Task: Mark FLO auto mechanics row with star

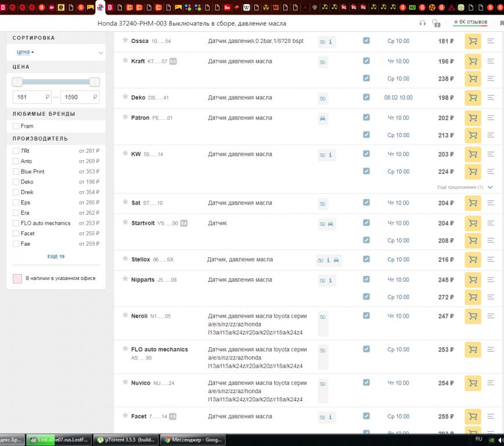Action: click(x=125, y=348)
